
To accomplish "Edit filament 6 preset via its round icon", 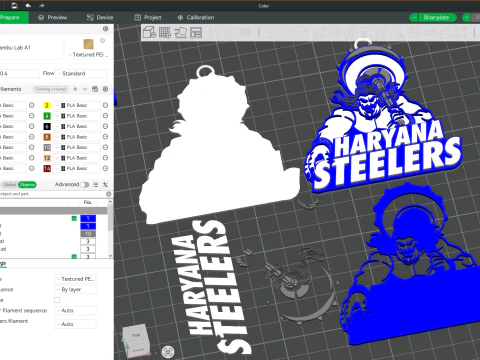I will click(x=105, y=126).
